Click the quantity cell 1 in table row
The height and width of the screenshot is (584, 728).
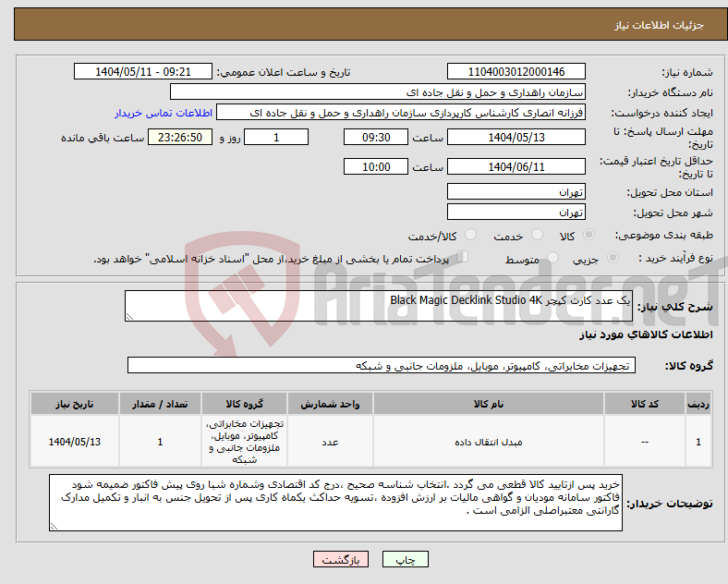click(160, 442)
